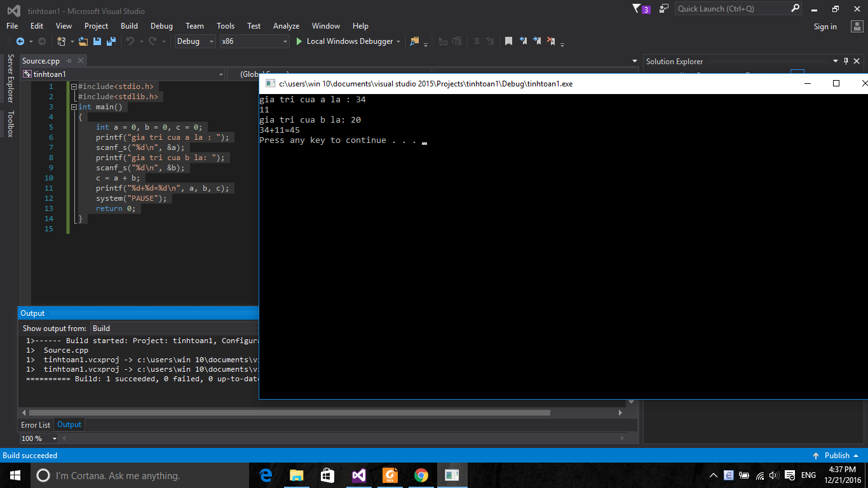
Task: Start the Local Windows Debugger
Action: click(344, 41)
